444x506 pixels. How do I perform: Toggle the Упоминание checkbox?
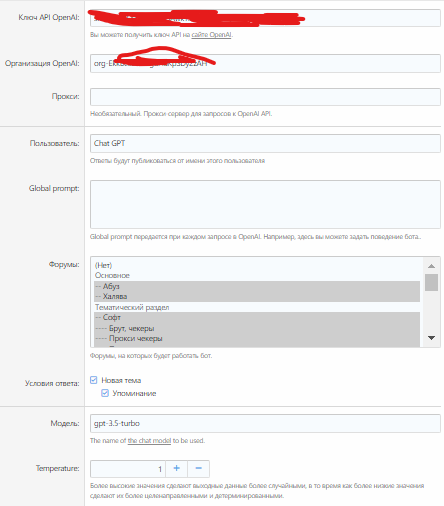point(105,393)
